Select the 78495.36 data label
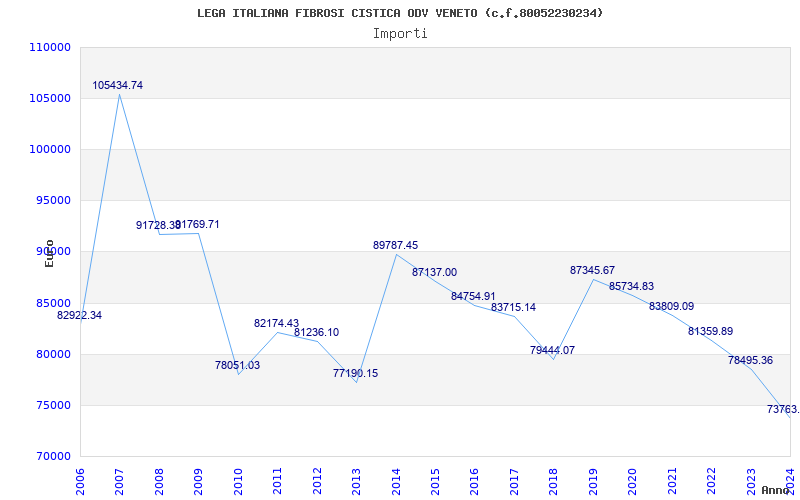 point(751,361)
